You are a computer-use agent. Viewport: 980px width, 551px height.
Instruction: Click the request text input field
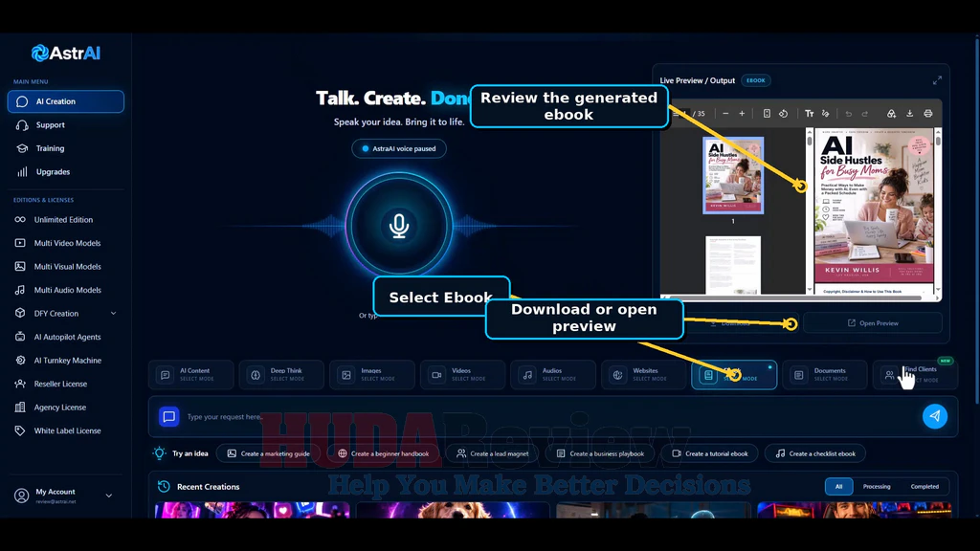pos(550,417)
